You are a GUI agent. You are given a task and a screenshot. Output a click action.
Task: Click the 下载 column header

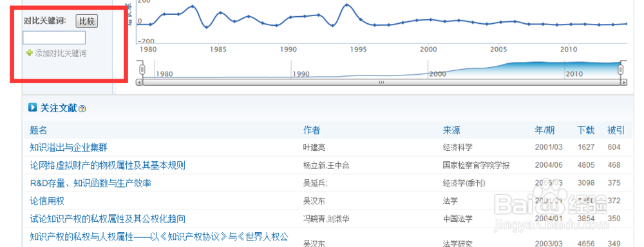tap(585, 130)
